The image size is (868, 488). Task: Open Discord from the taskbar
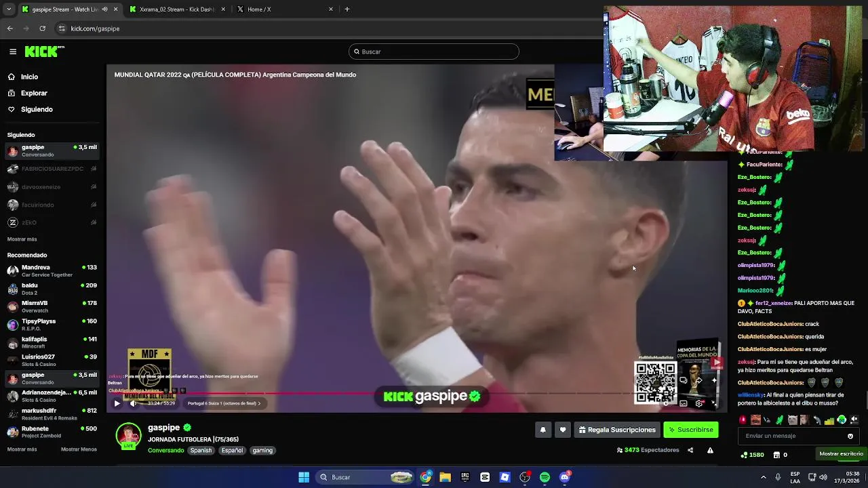(x=565, y=477)
